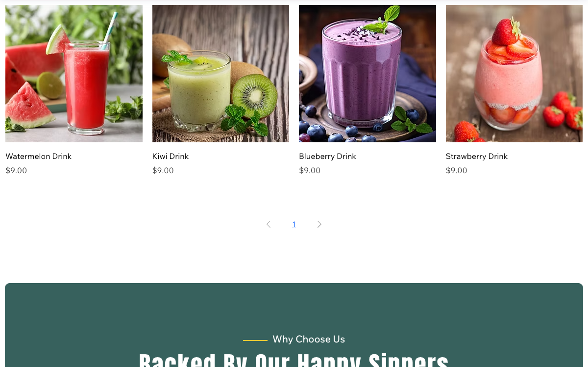588x367 pixels.
Task: Click the Strawberry Drink title
Action: click(477, 156)
